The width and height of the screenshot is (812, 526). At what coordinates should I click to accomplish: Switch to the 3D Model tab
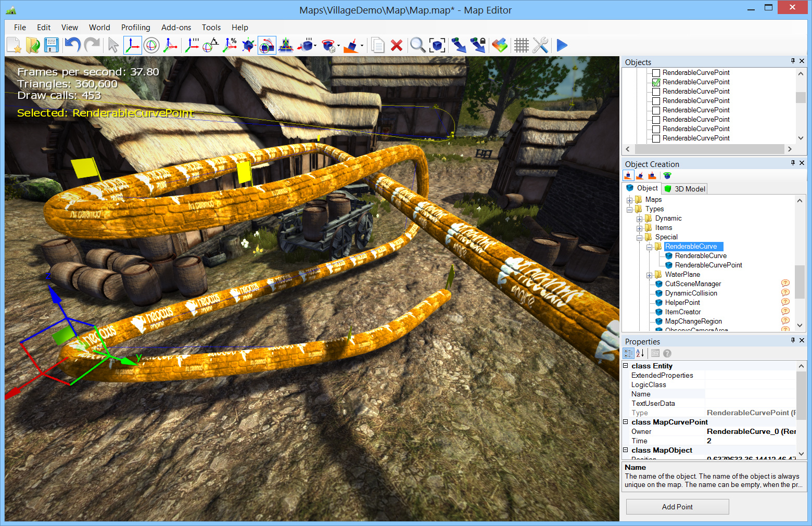[684, 188]
